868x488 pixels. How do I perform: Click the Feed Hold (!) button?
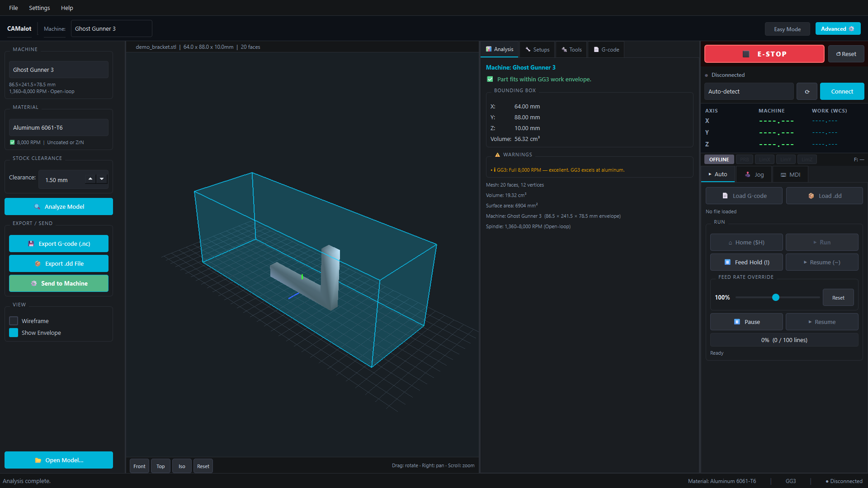746,262
